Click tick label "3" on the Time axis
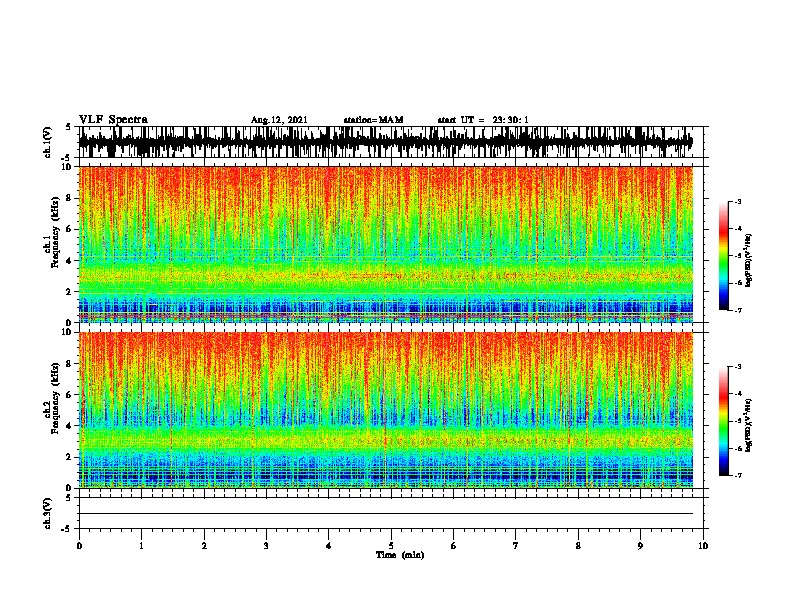792x612 pixels. click(266, 546)
